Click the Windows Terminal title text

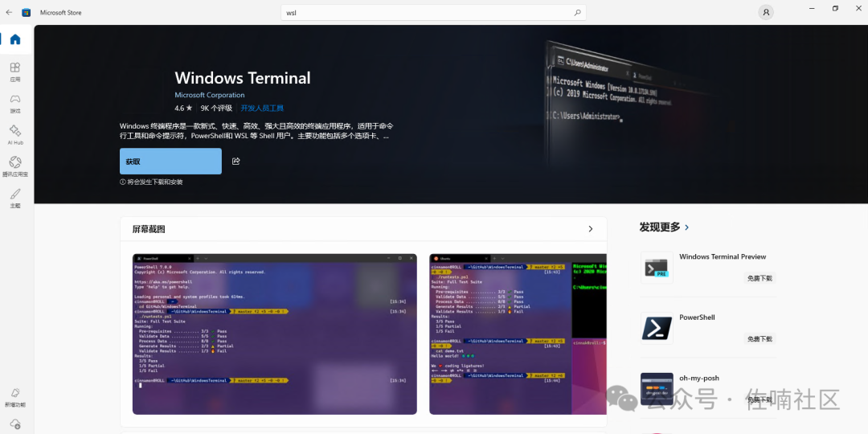click(x=243, y=78)
